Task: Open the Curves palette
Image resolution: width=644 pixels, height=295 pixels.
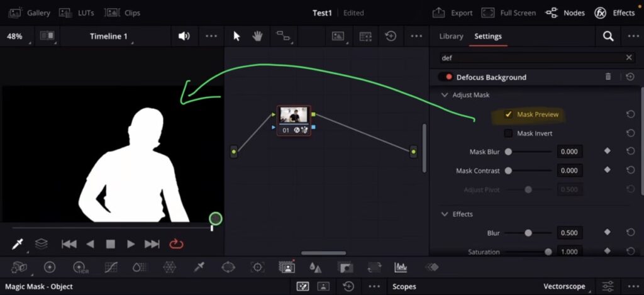Action: coord(111,267)
